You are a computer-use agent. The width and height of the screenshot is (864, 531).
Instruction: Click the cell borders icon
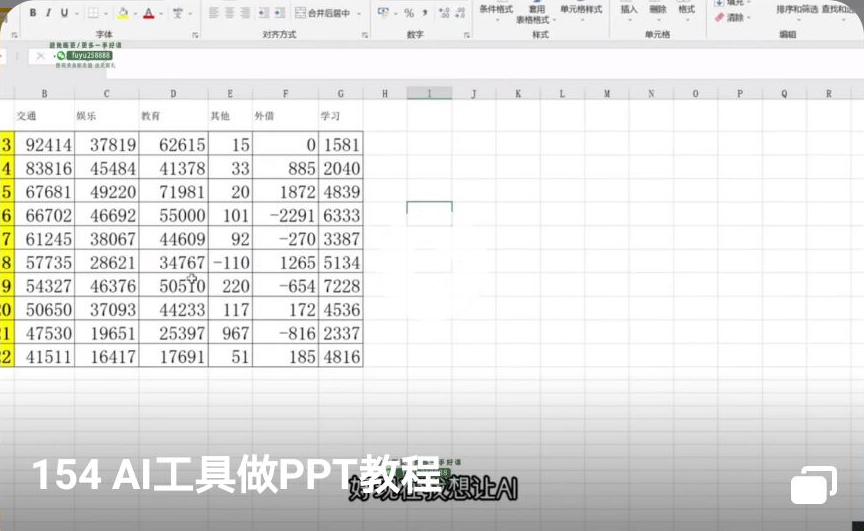[x=93, y=13]
